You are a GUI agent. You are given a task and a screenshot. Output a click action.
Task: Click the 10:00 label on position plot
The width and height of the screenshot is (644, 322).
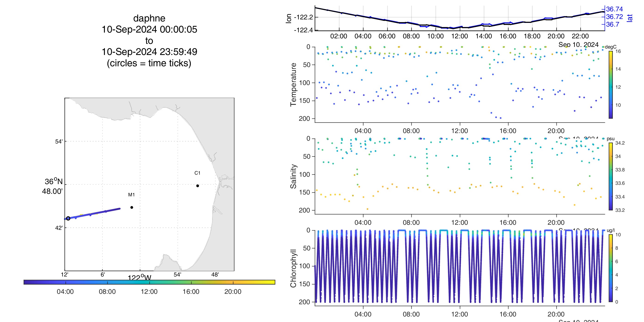[435, 36]
